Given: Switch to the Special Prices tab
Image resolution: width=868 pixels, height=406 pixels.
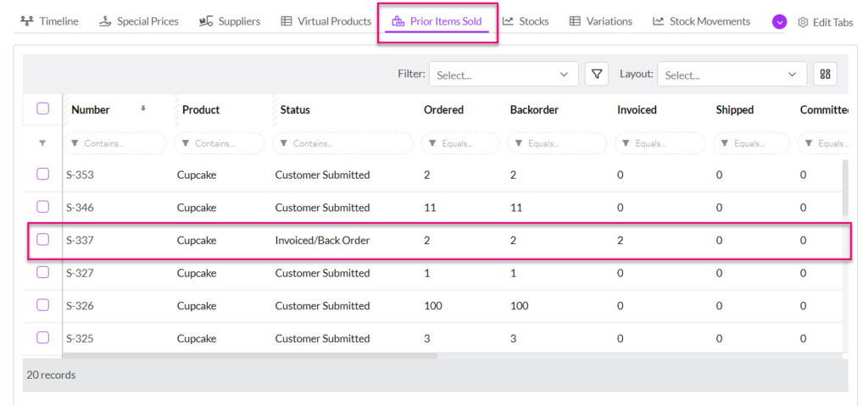Looking at the screenshot, I should pyautogui.click(x=139, y=21).
